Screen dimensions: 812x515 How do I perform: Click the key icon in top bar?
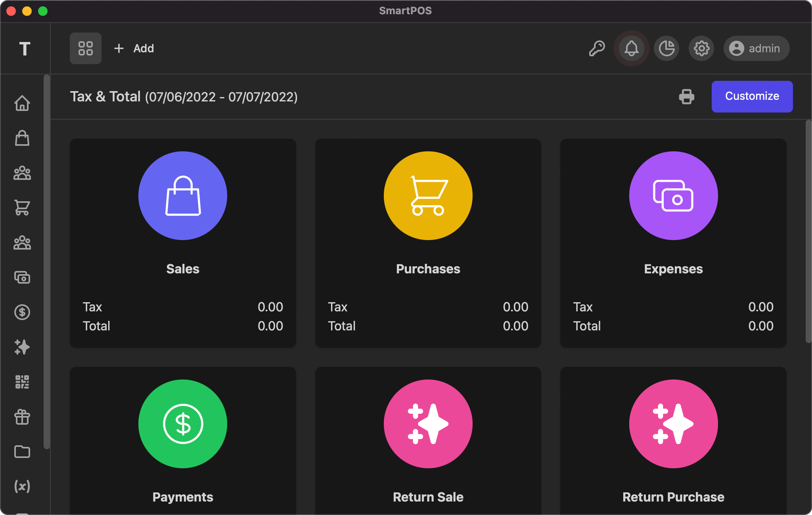point(597,48)
